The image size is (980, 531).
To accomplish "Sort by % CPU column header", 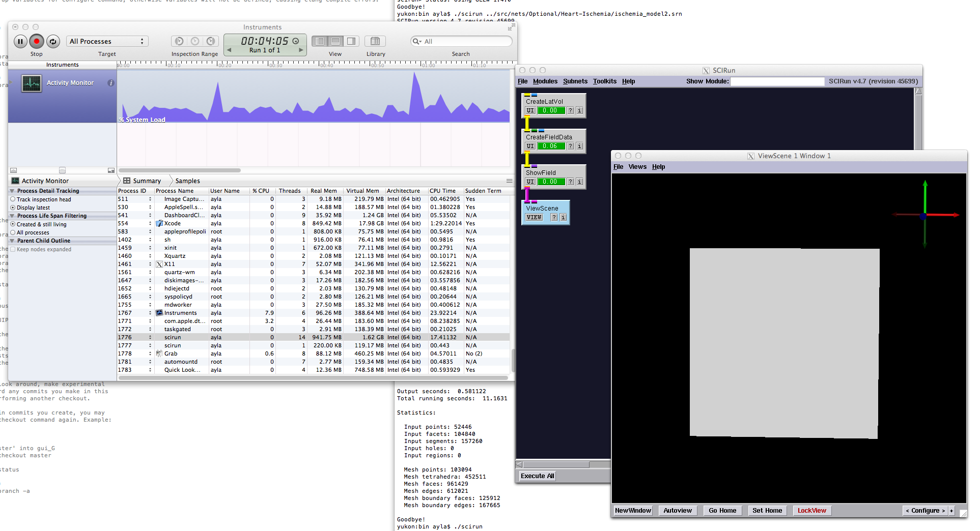I will pos(262,191).
